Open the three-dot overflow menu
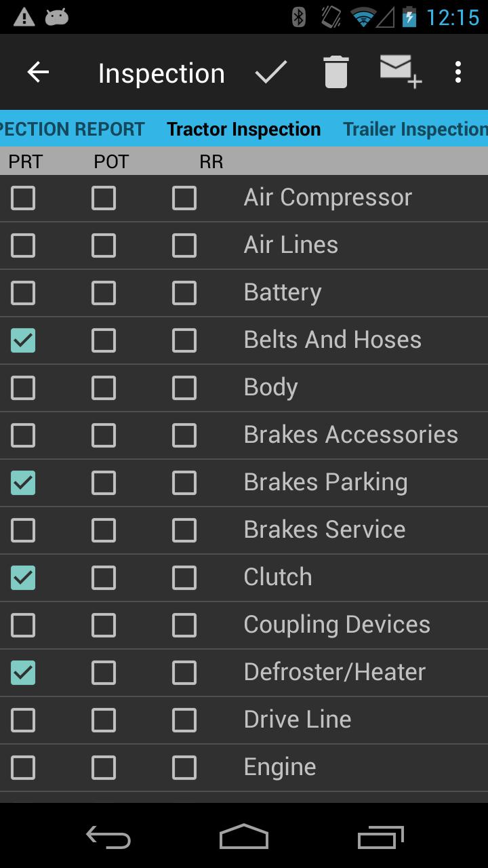488x868 pixels. click(x=458, y=73)
